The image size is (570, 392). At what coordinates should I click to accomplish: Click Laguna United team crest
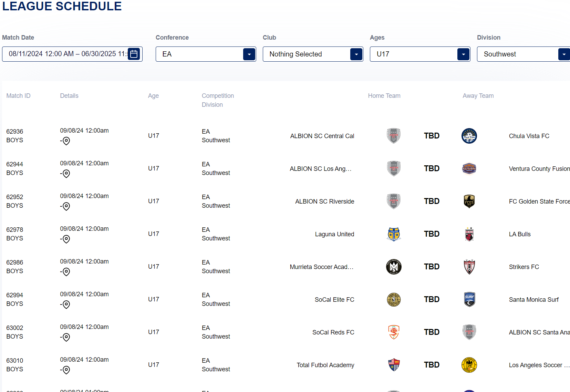point(394,234)
